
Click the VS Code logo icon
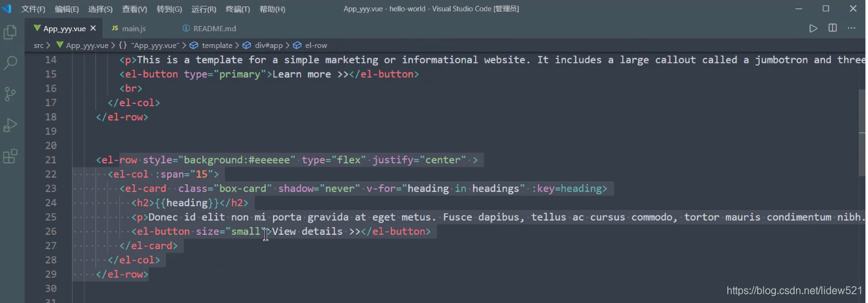point(6,8)
